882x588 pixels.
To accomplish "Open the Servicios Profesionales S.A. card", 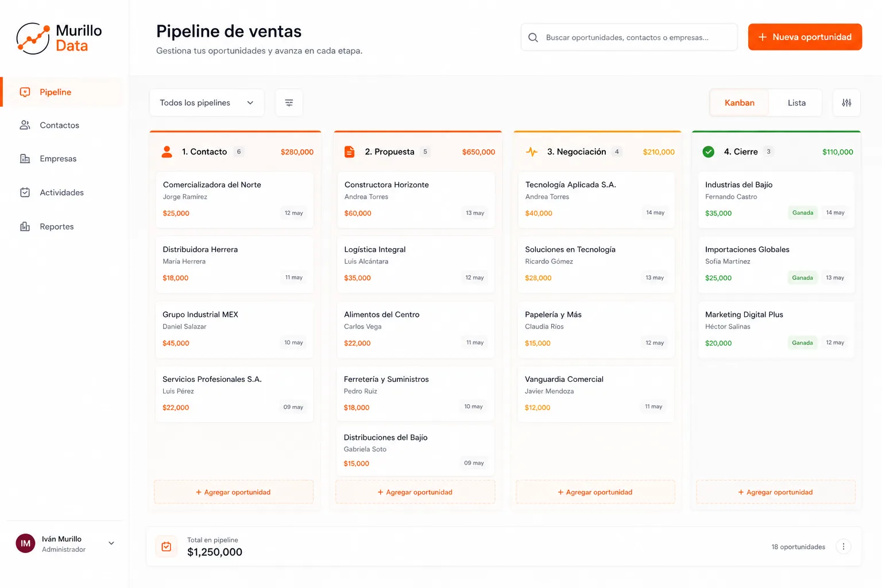I will click(x=234, y=394).
